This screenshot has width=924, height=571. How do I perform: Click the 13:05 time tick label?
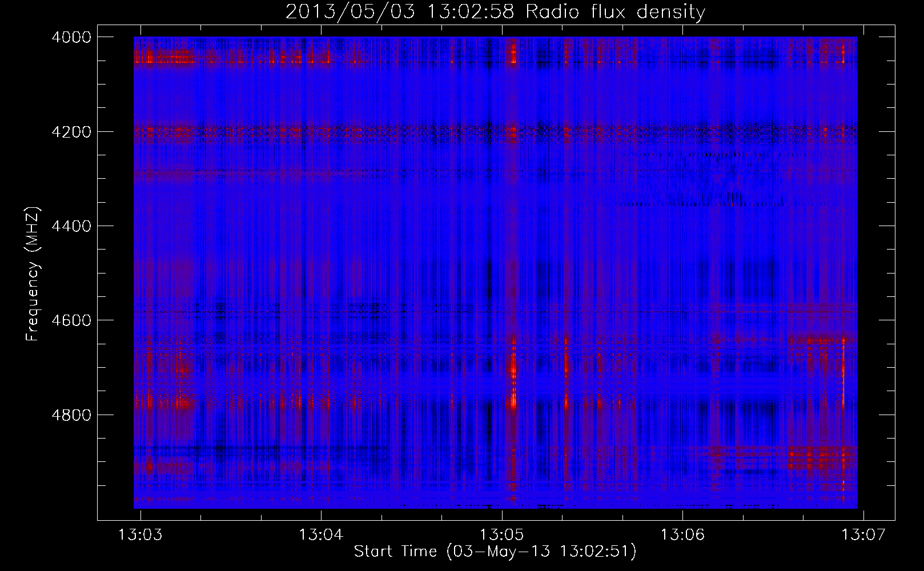coord(502,535)
